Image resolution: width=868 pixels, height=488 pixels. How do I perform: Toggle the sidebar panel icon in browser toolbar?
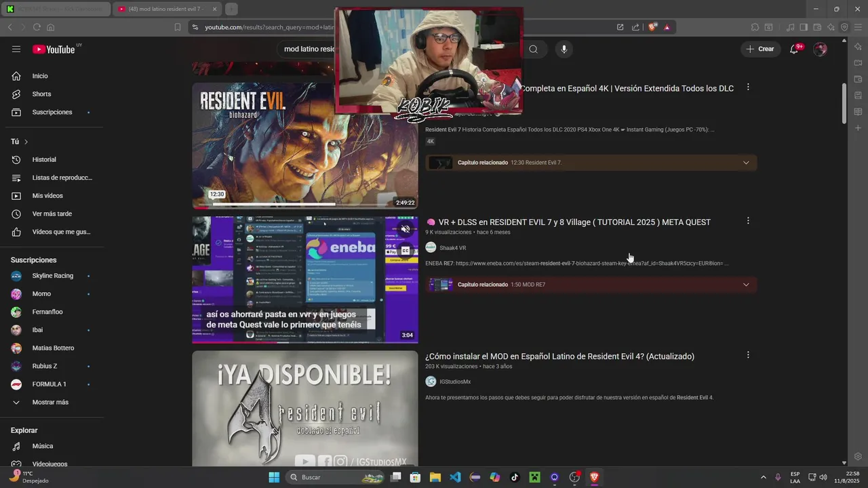[804, 27]
